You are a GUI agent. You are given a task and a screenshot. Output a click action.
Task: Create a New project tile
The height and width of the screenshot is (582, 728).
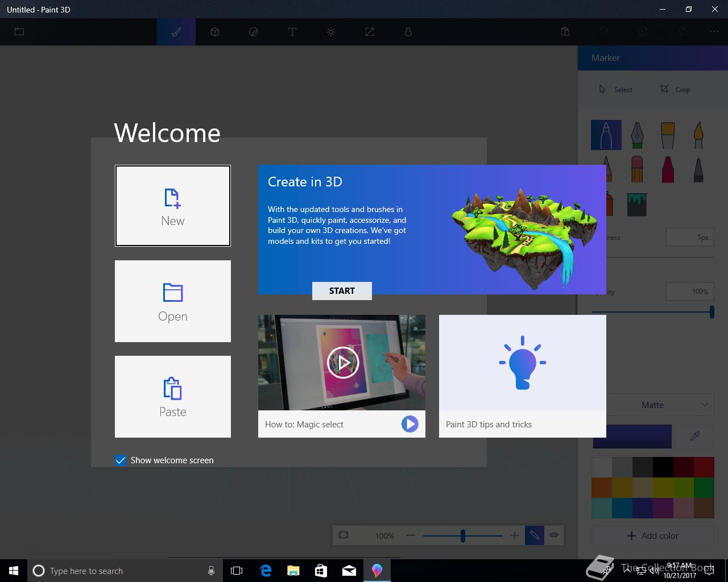click(x=173, y=206)
